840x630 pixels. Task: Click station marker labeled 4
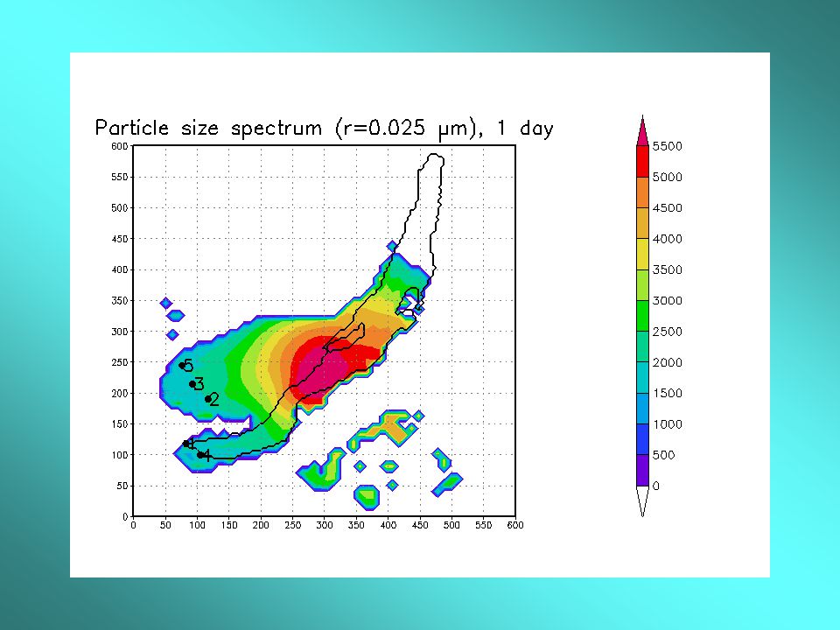click(x=201, y=455)
